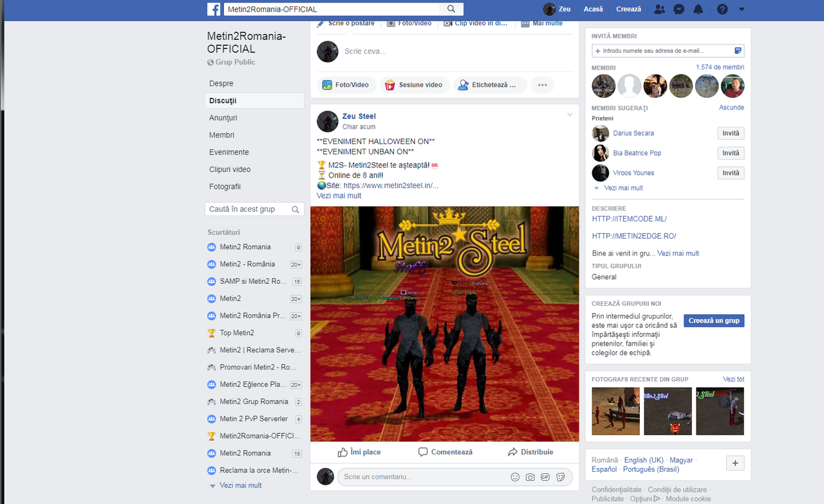
Task: Like the post with Îmi place
Action: pyautogui.click(x=359, y=452)
